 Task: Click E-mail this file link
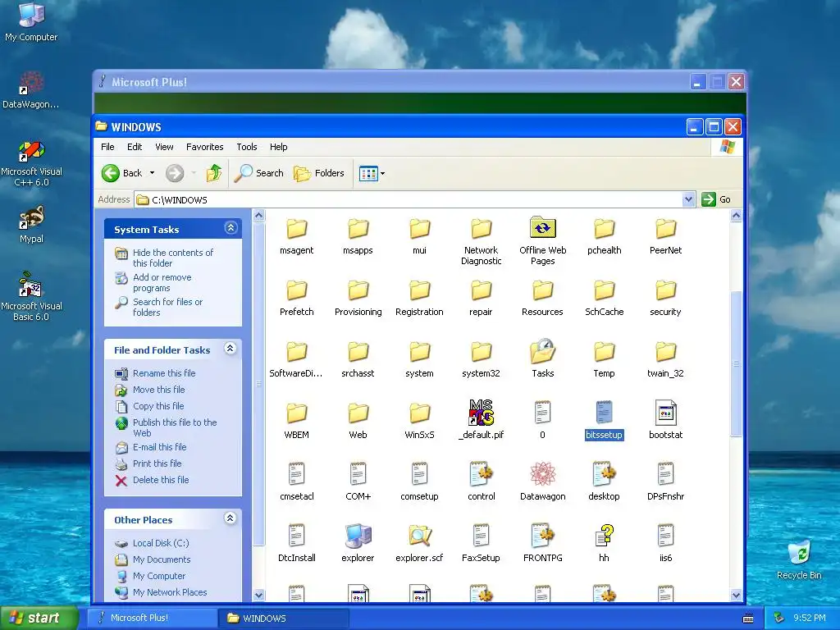(x=160, y=447)
